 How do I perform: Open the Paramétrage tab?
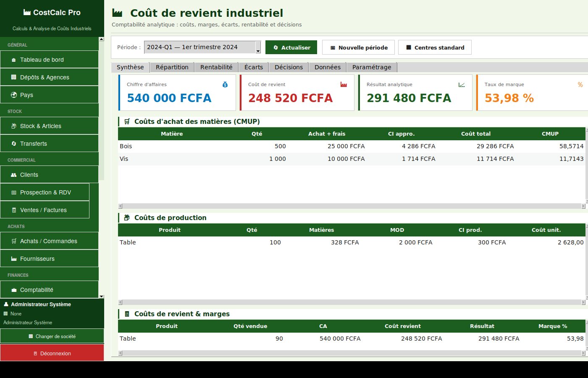372,67
